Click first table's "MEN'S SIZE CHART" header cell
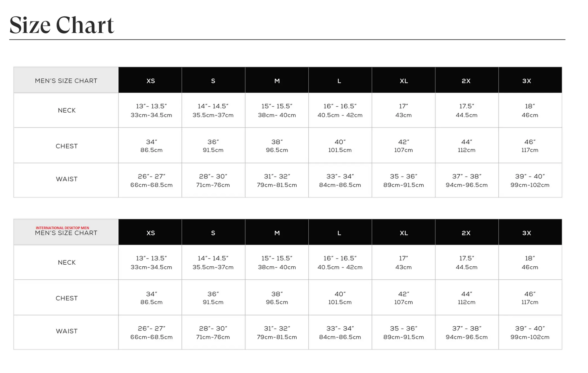Viewport: 588px width, 373px height. click(x=66, y=81)
